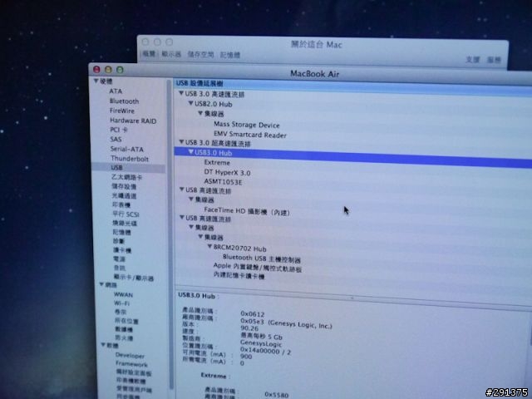Image resolution: width=532 pixels, height=399 pixels.
Task: Select WWAN under 網路
Action: [124, 295]
